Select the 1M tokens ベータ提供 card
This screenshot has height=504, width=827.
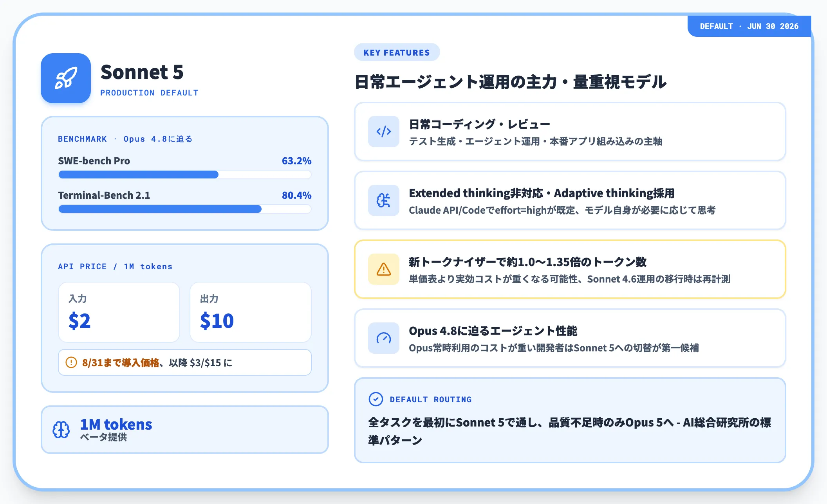click(185, 430)
